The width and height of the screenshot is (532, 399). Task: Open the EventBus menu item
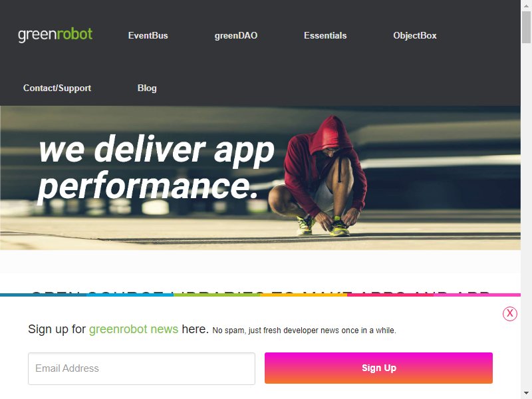(148, 36)
